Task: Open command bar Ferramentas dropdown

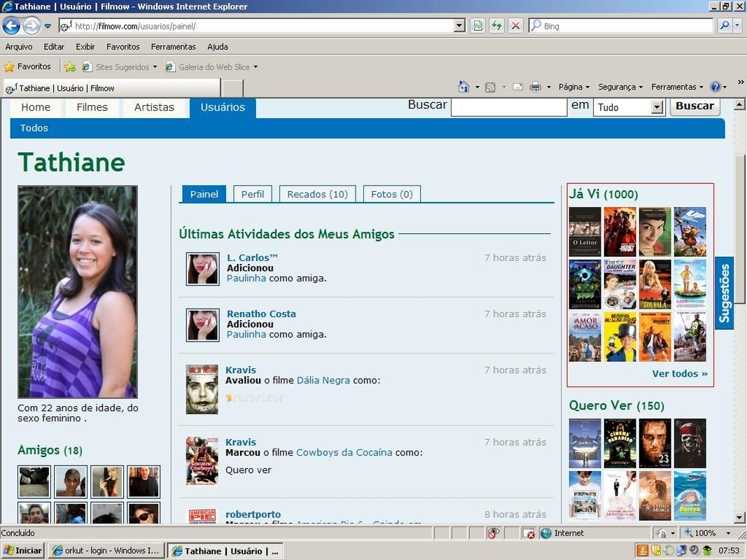Action: point(678,87)
